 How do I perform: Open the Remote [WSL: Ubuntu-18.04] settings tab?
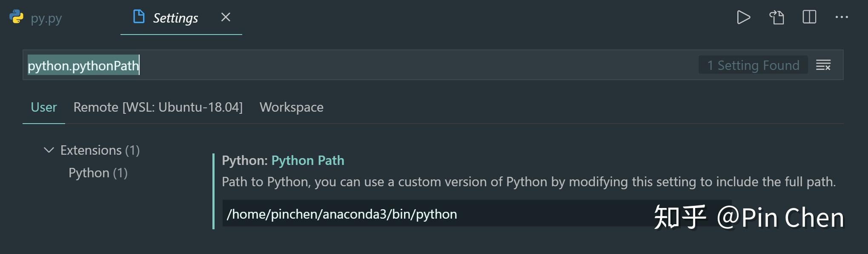click(158, 107)
